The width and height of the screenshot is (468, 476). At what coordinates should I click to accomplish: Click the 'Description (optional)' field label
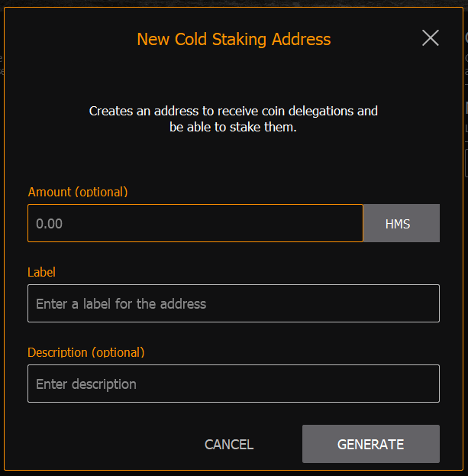86,352
